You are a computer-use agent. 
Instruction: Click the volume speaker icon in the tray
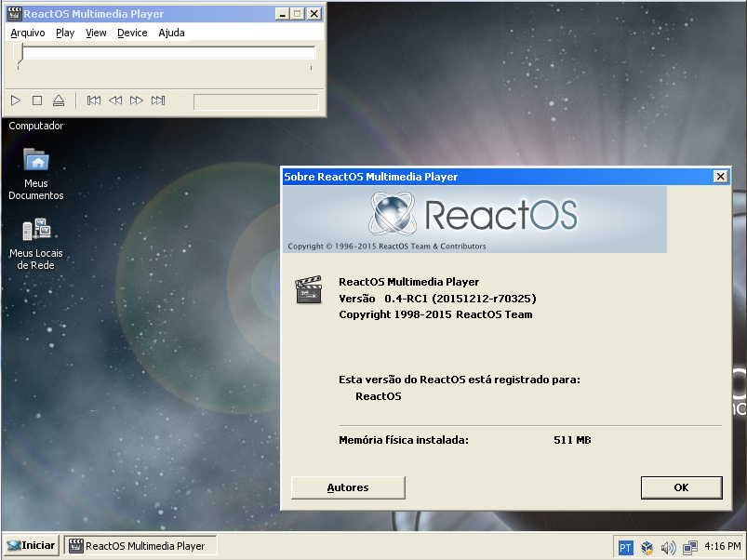(668, 547)
